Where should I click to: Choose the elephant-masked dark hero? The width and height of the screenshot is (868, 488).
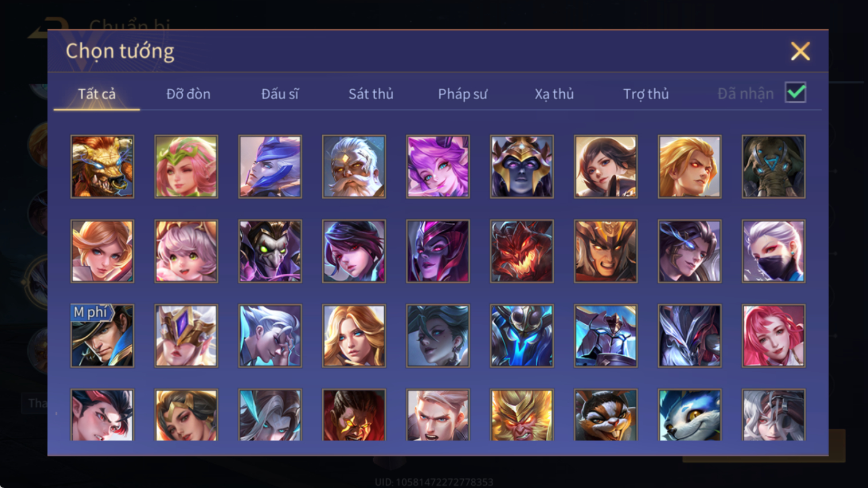click(x=773, y=167)
